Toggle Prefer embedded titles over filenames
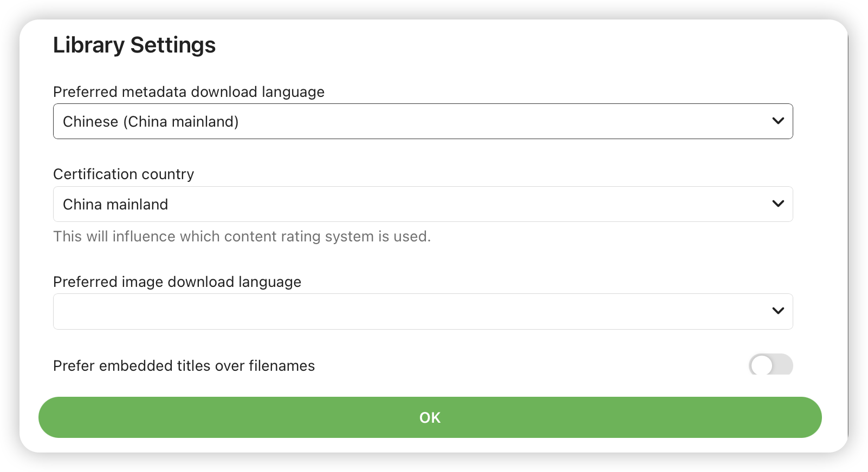The image size is (868, 472). coord(770,365)
